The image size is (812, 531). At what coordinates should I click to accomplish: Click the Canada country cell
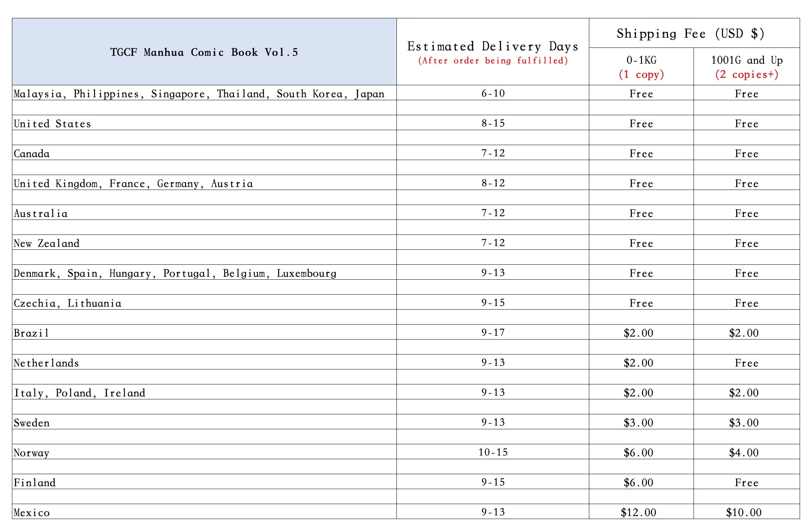click(32, 153)
